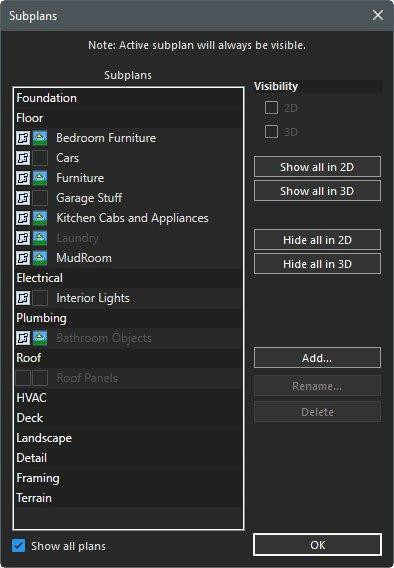Toggle 2D visibility icon for Bathroom Objects

[23, 338]
